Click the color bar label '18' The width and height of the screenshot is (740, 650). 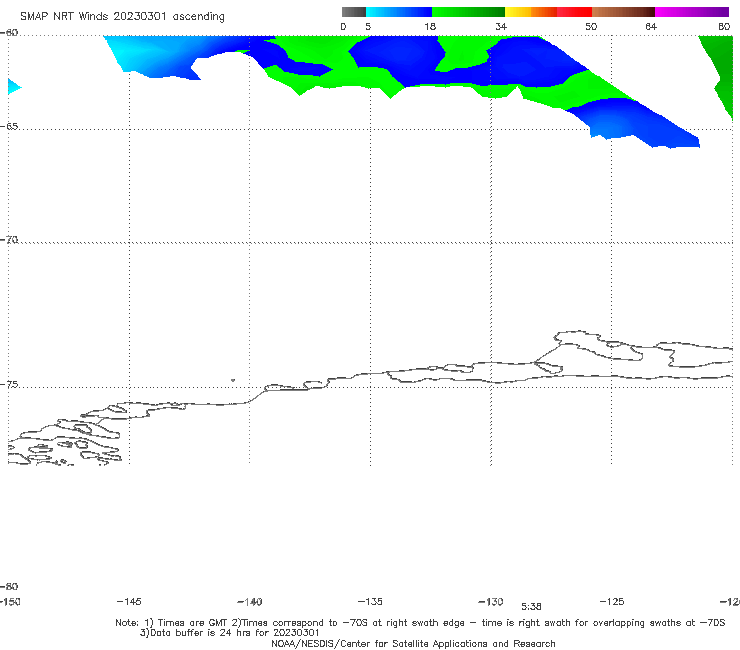(430, 26)
